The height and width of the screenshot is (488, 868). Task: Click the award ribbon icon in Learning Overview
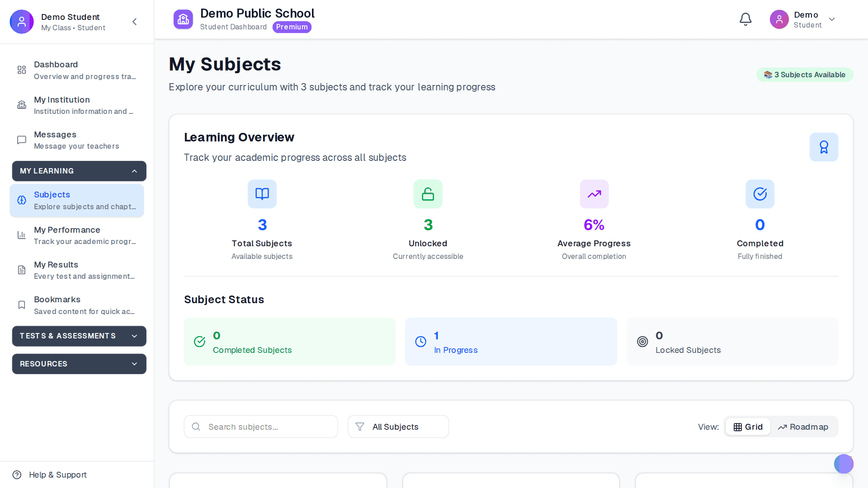click(824, 147)
